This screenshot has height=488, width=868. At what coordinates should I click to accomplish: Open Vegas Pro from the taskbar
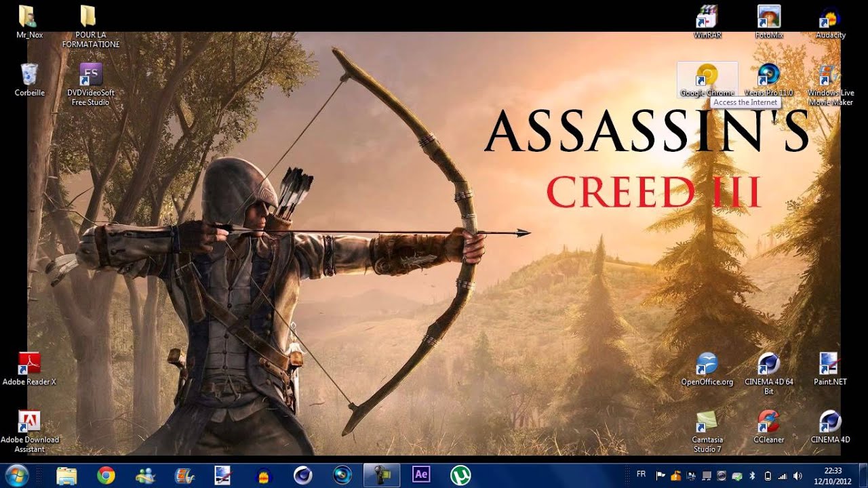(x=342, y=474)
